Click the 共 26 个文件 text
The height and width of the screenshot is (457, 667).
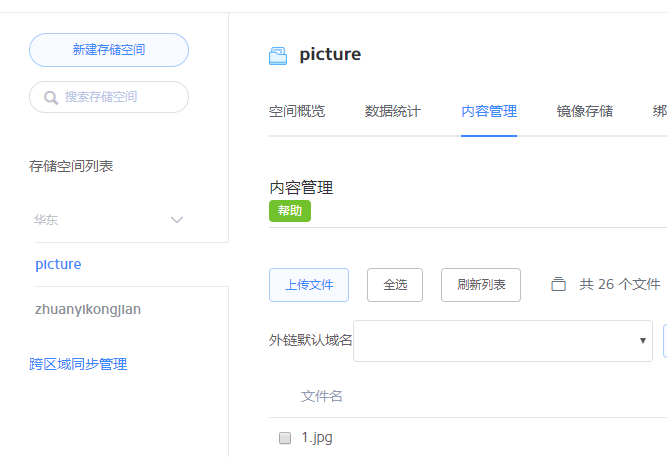click(x=620, y=284)
